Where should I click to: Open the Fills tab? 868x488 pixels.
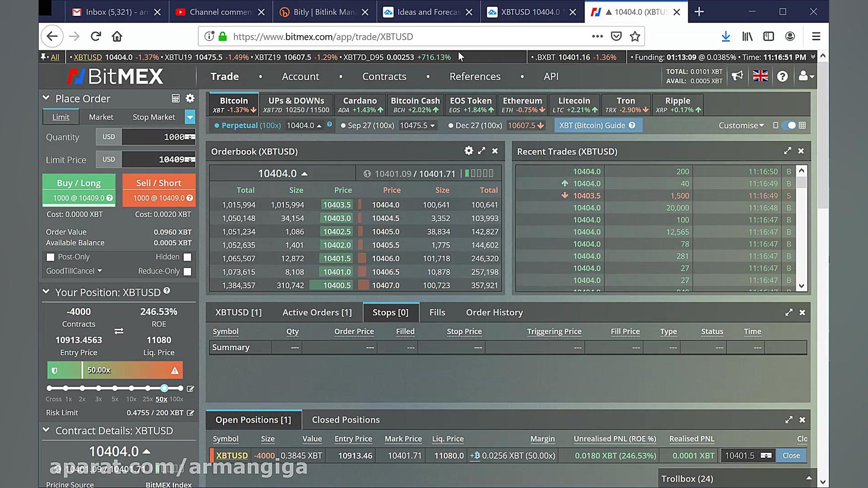click(x=437, y=312)
